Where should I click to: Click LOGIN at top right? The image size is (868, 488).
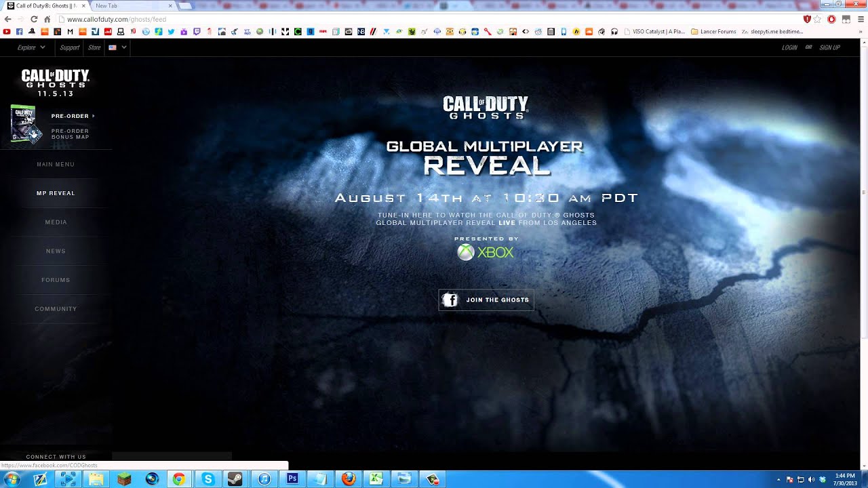pos(789,47)
